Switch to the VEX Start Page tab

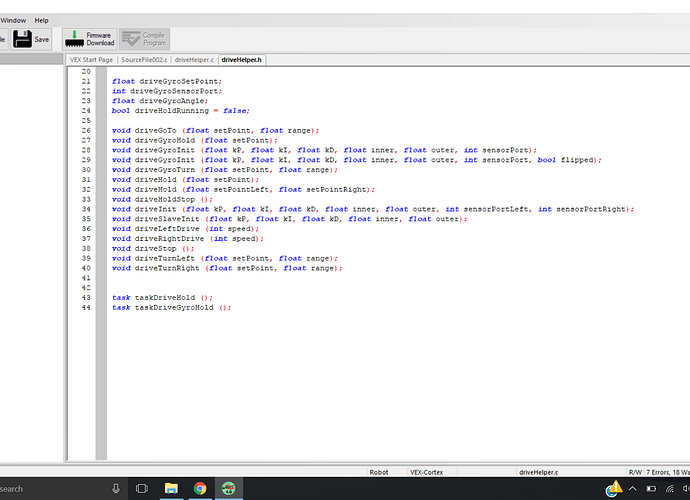click(91, 60)
